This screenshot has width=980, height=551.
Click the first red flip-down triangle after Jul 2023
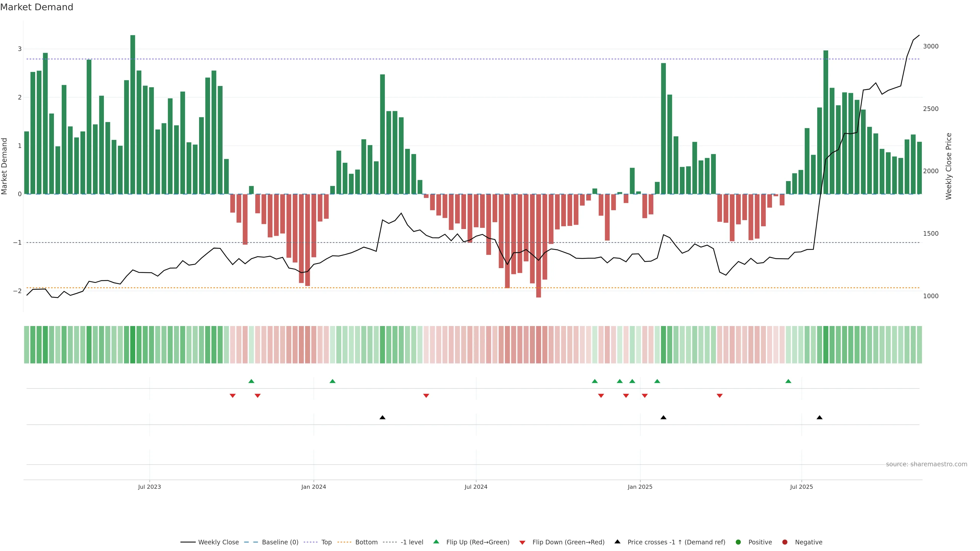click(x=232, y=396)
